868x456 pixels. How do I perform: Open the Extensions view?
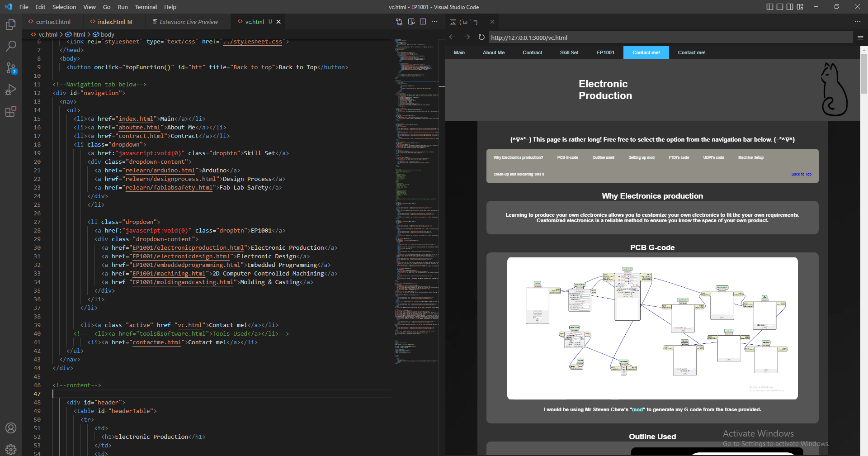(x=11, y=111)
